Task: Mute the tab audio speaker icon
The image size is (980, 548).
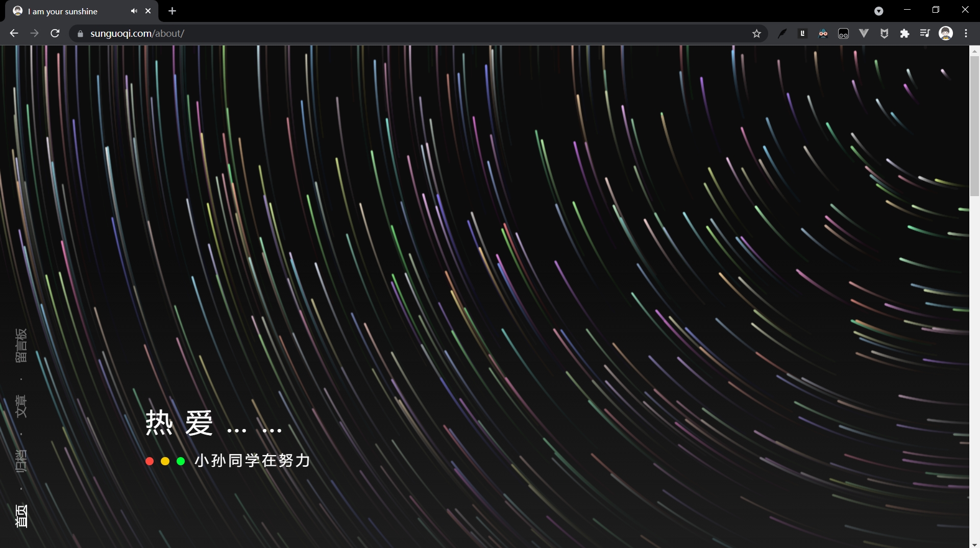Action: pos(134,11)
